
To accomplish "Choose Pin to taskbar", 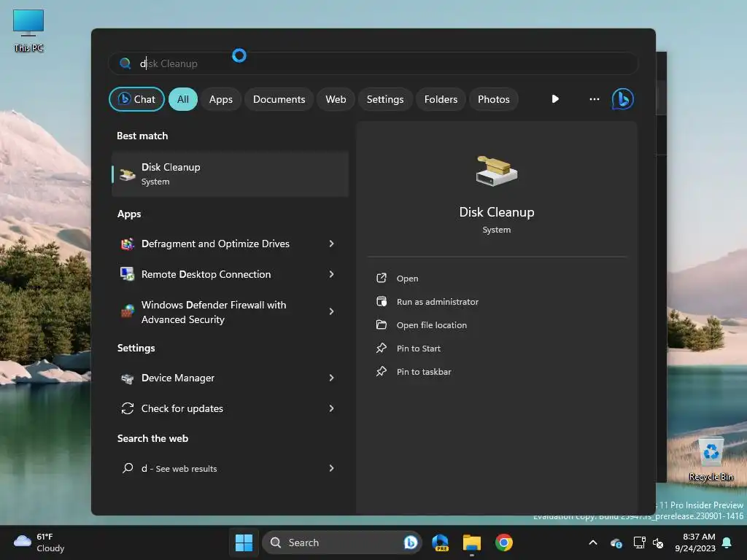I will point(424,372).
